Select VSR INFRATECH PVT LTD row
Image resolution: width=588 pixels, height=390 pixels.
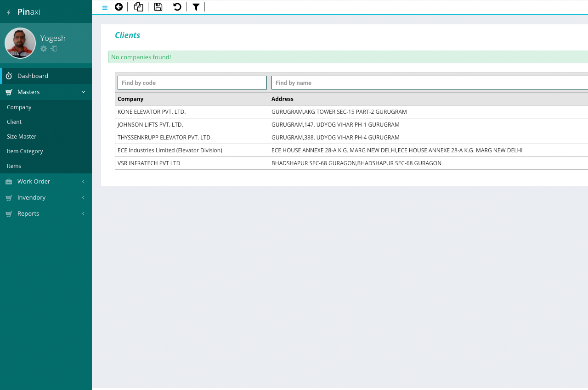pyautogui.click(x=351, y=163)
